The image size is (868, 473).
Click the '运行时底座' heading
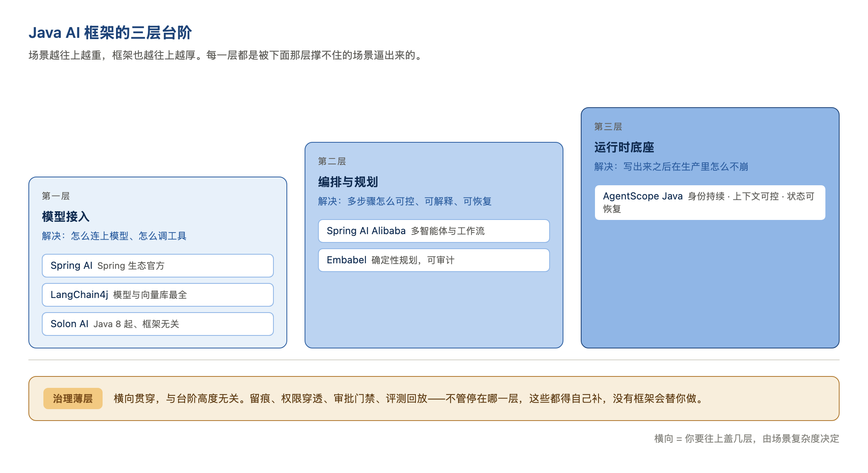click(624, 147)
